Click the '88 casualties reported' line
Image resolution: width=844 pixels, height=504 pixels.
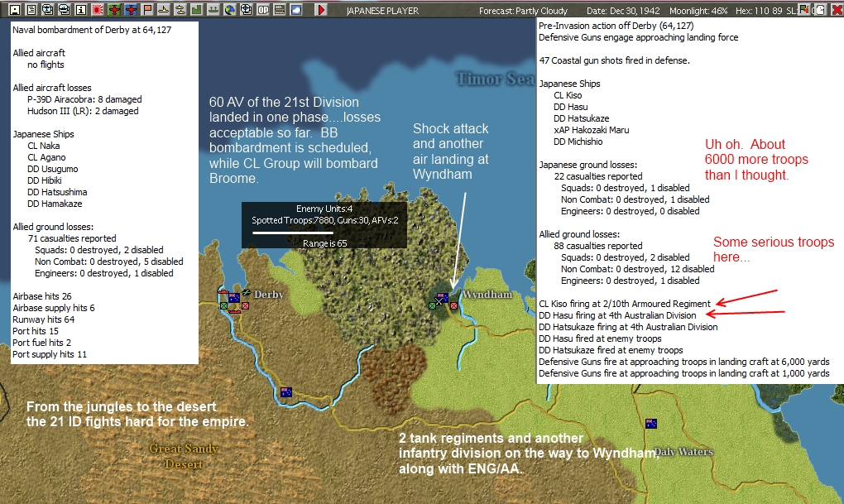pos(598,246)
